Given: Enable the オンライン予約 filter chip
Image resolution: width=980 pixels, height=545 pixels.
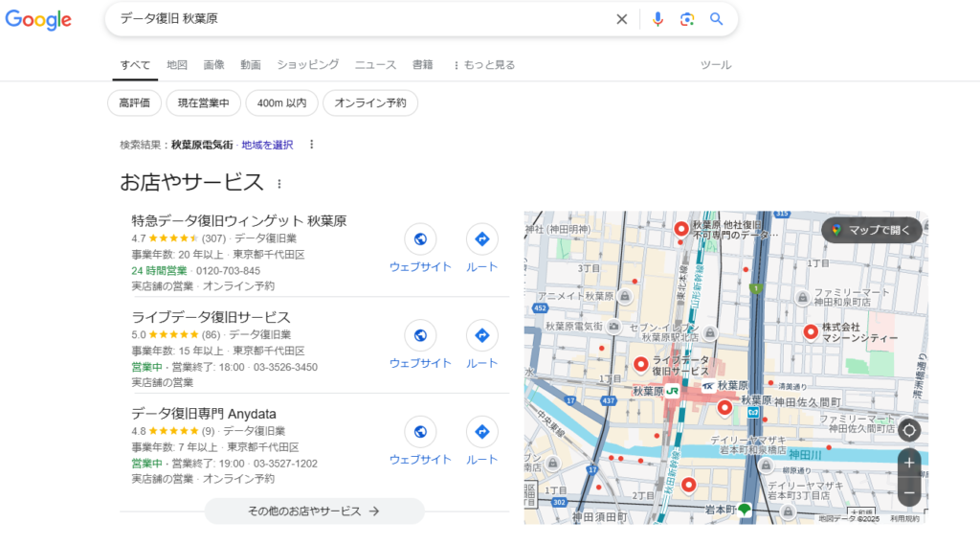Looking at the screenshot, I should click(x=370, y=102).
